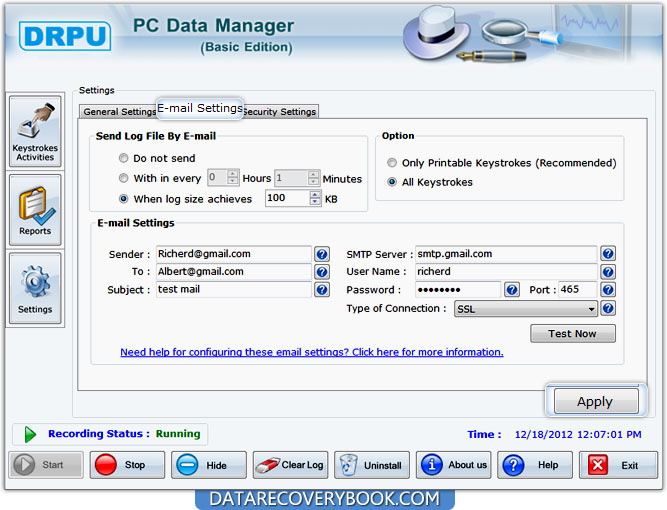
Task: Click the green recording status play icon
Action: pyautogui.click(x=30, y=434)
